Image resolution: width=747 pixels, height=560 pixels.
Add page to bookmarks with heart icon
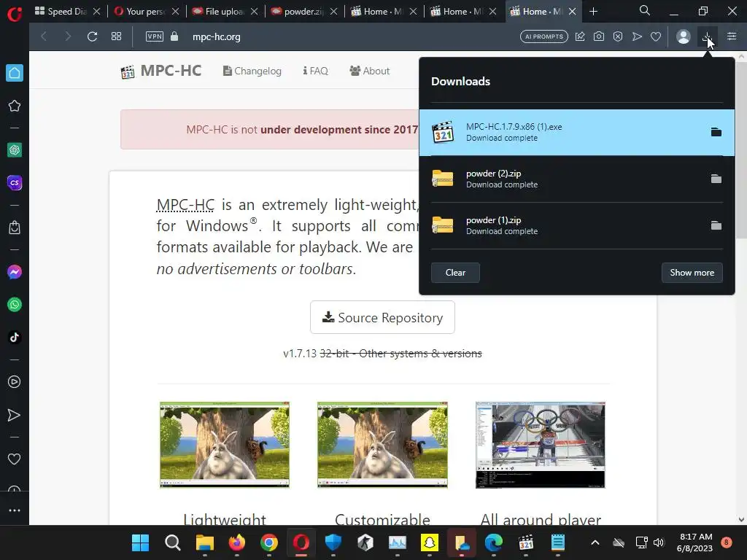tap(656, 36)
